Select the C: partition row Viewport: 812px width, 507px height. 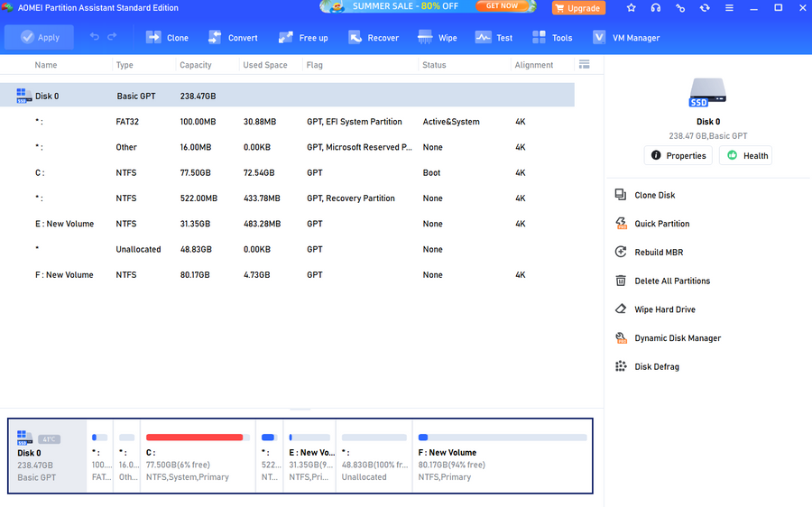288,172
